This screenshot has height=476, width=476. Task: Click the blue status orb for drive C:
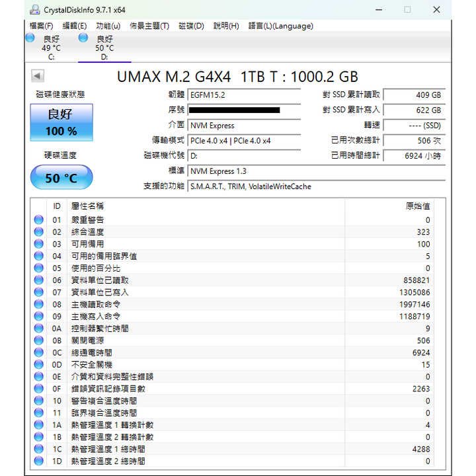click(x=30, y=38)
